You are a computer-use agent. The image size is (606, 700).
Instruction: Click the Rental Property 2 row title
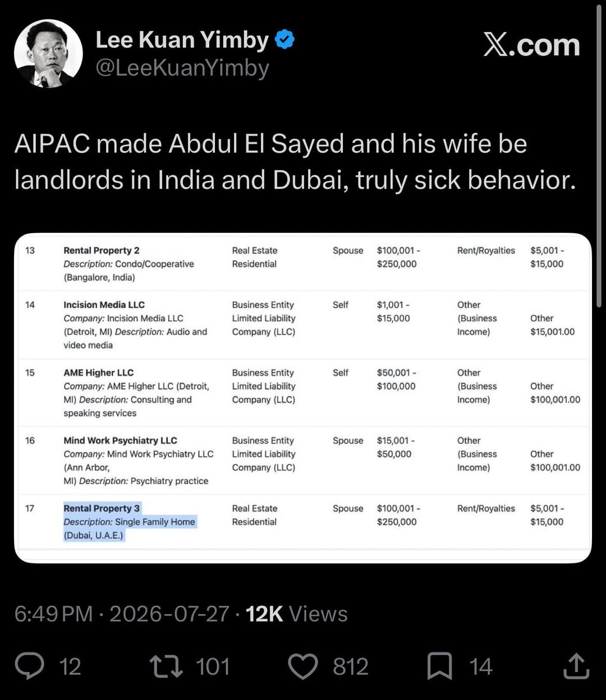(102, 250)
